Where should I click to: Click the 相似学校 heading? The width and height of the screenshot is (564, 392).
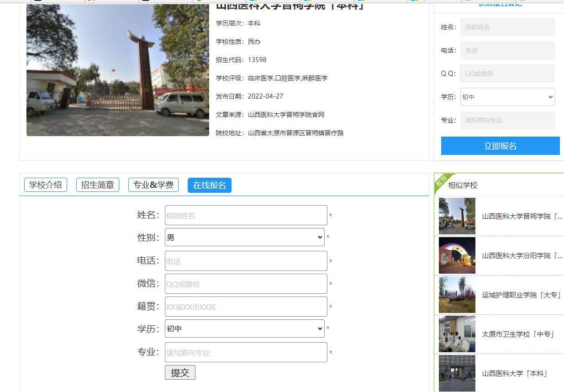(463, 185)
